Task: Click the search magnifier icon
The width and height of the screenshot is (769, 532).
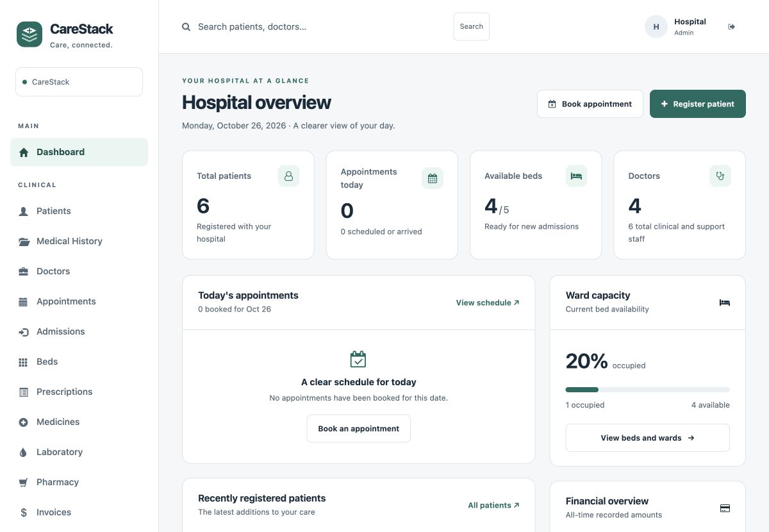Action: click(x=186, y=27)
